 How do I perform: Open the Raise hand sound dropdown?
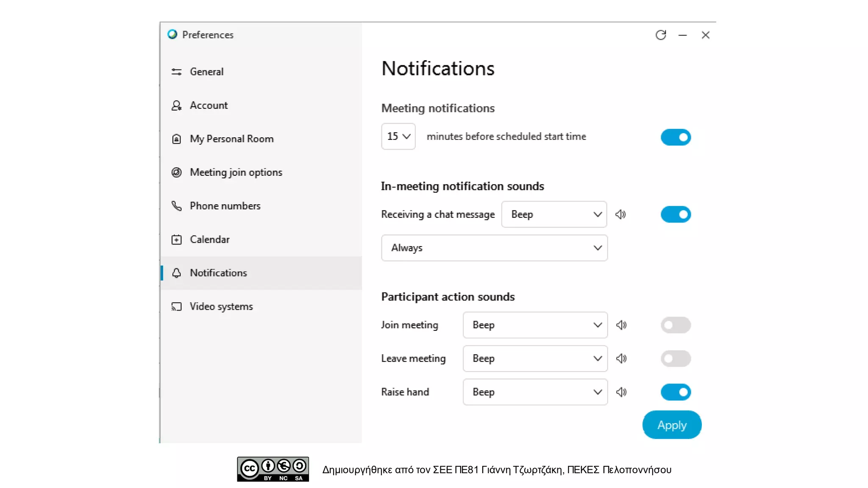pyautogui.click(x=535, y=392)
